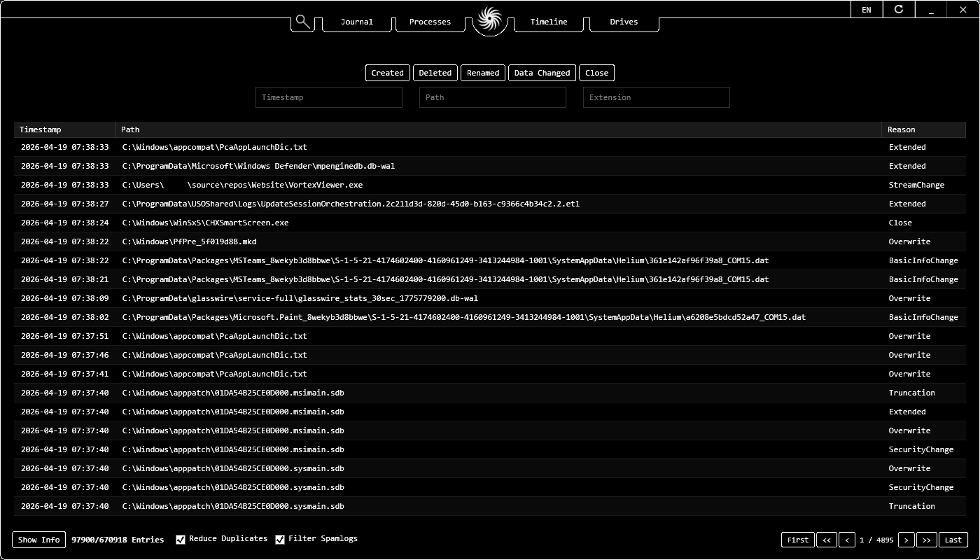Apply the Data Changed filter
The image size is (980, 560).
click(x=542, y=72)
